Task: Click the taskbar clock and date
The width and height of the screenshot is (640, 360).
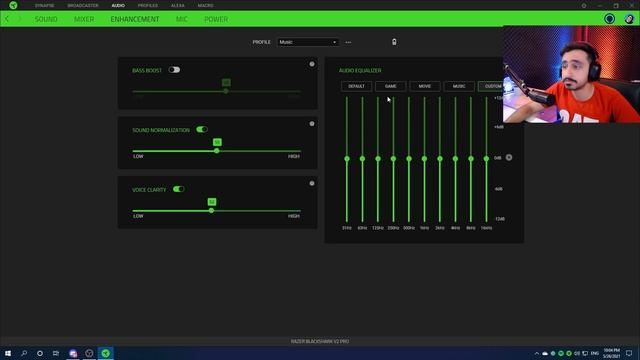Action: [611, 353]
